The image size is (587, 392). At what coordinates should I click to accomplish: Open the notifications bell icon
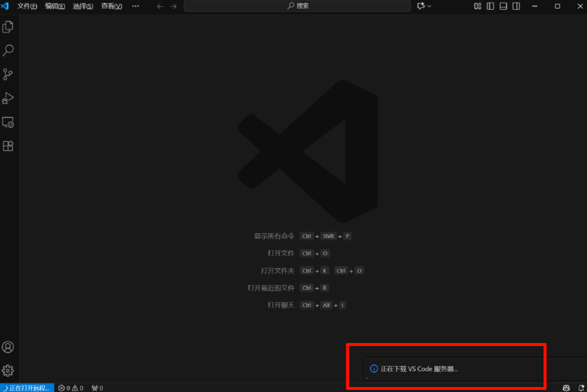[581, 388]
